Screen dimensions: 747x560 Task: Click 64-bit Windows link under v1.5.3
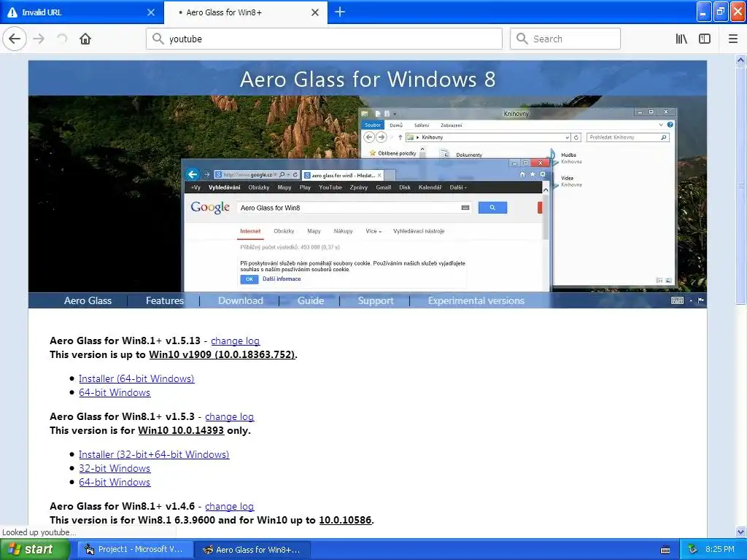[x=115, y=482]
